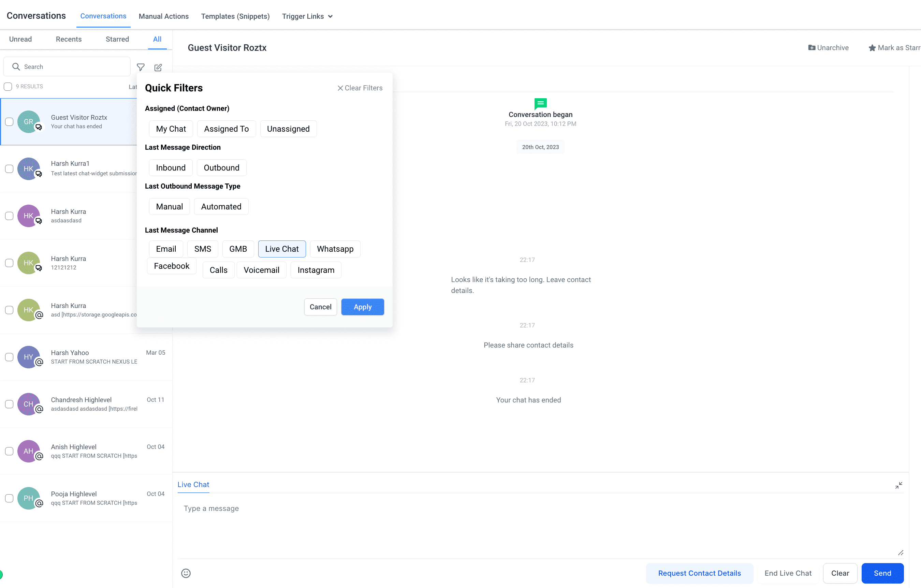The height and width of the screenshot is (588, 921).
Task: Toggle the Live Chat channel filter
Action: coord(282,249)
